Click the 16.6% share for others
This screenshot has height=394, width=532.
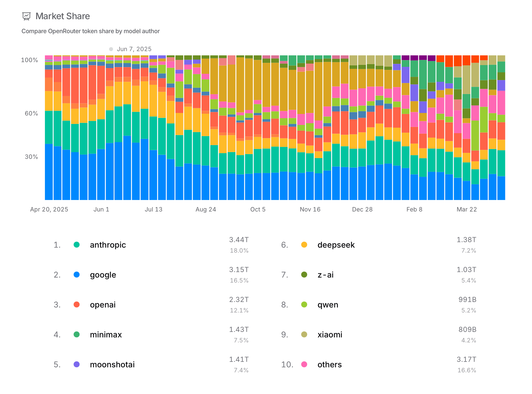click(466, 370)
